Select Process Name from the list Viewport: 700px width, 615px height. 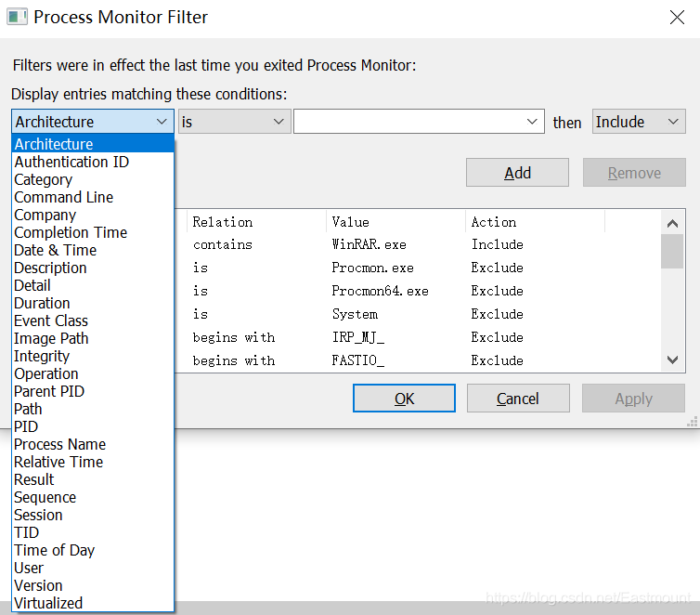60,444
